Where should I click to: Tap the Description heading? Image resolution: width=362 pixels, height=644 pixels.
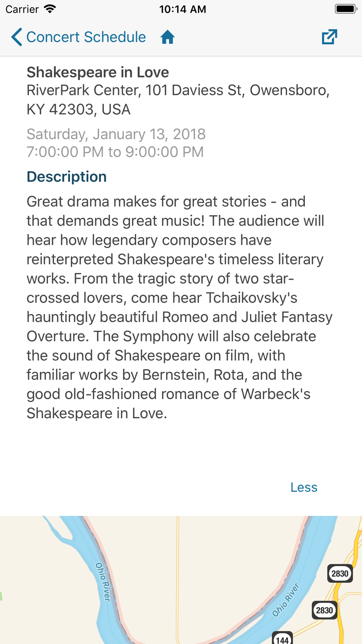[67, 177]
